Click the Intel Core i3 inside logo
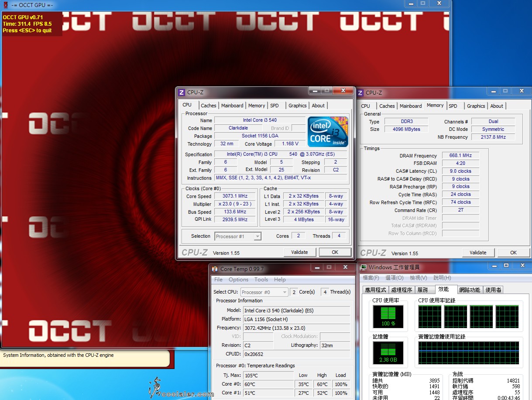The height and width of the screenshot is (400, 532). (x=328, y=131)
